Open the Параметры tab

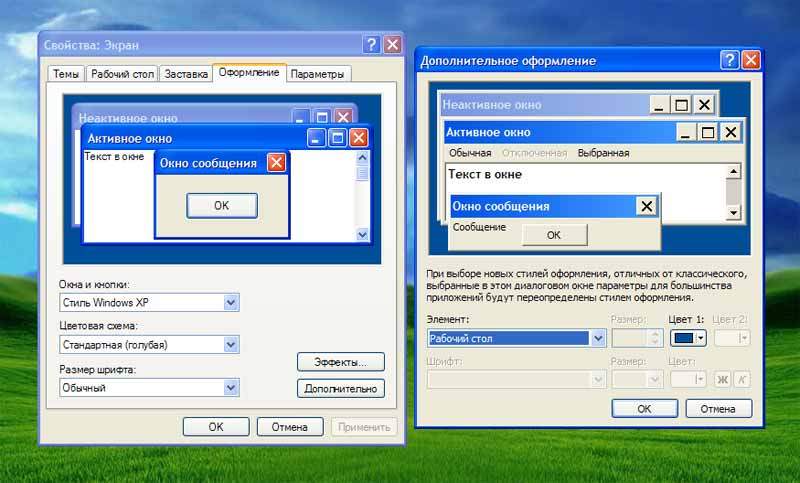tap(318, 74)
